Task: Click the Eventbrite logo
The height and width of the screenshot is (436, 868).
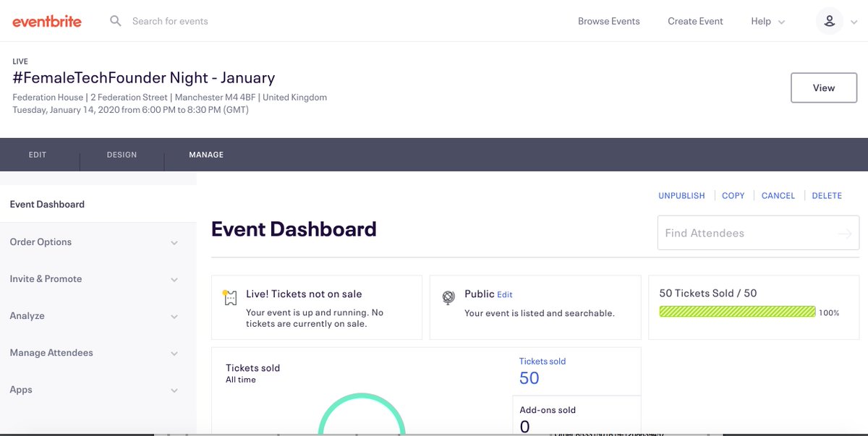Action: (47, 22)
